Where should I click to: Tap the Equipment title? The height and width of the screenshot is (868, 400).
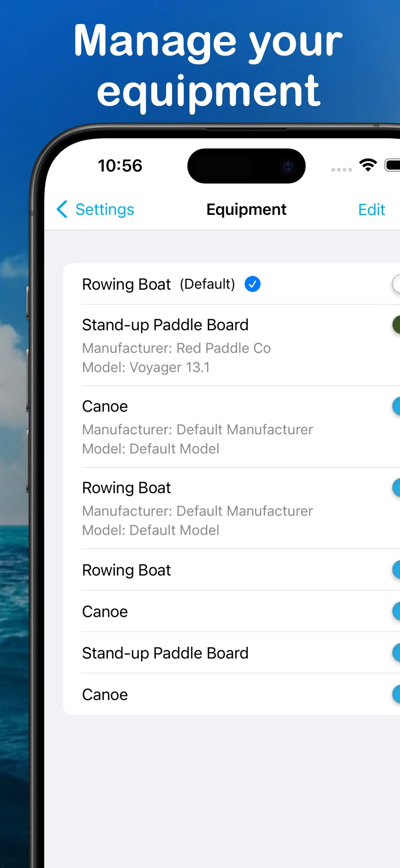click(246, 210)
